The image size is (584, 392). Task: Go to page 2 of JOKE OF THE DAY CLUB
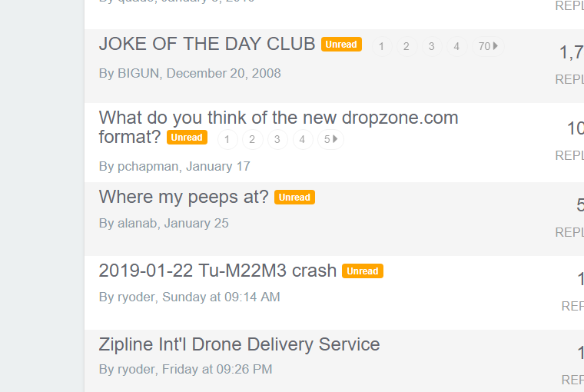click(x=406, y=47)
